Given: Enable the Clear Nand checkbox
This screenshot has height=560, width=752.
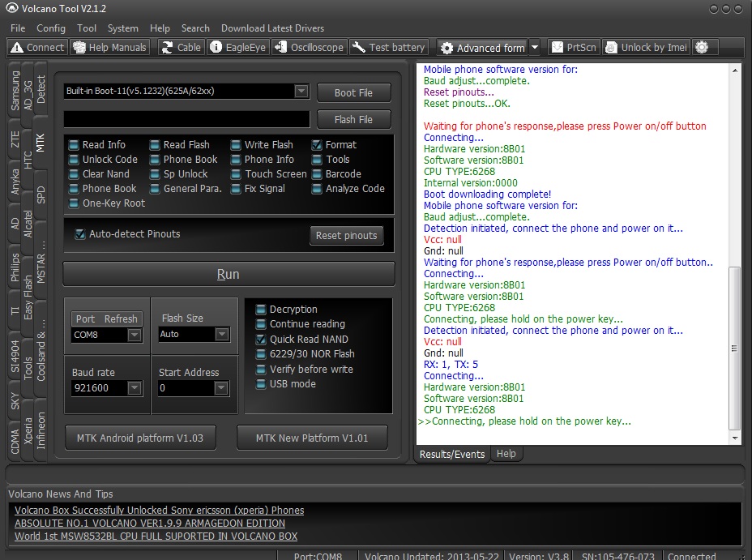Looking at the screenshot, I should point(74,174).
